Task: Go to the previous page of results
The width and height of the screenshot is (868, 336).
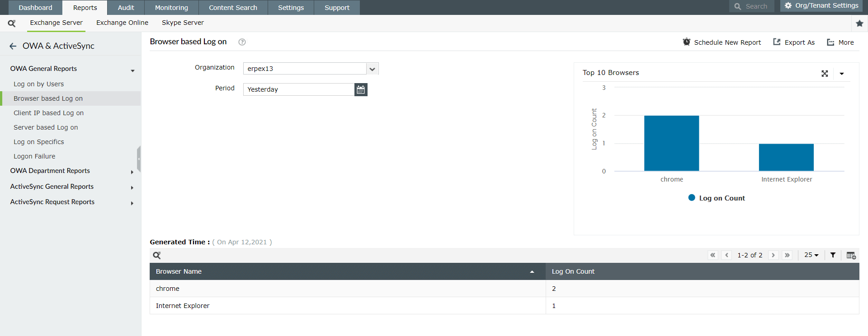Action: [x=726, y=255]
